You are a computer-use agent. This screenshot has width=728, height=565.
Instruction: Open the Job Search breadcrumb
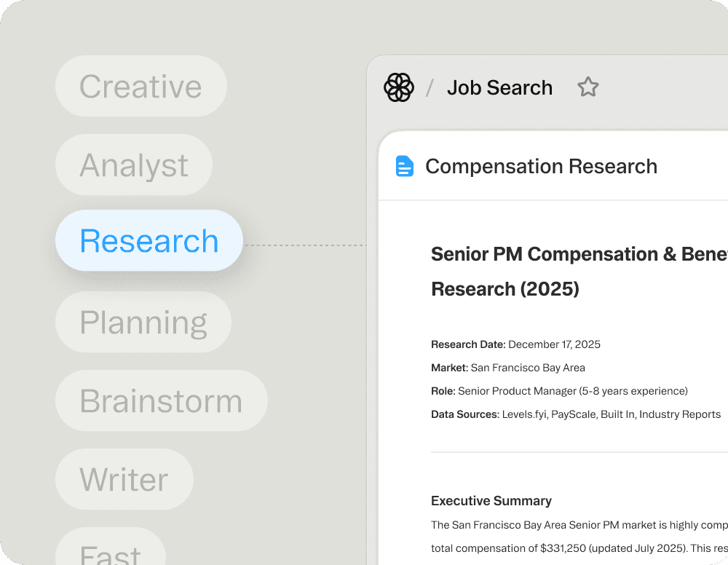click(x=499, y=88)
